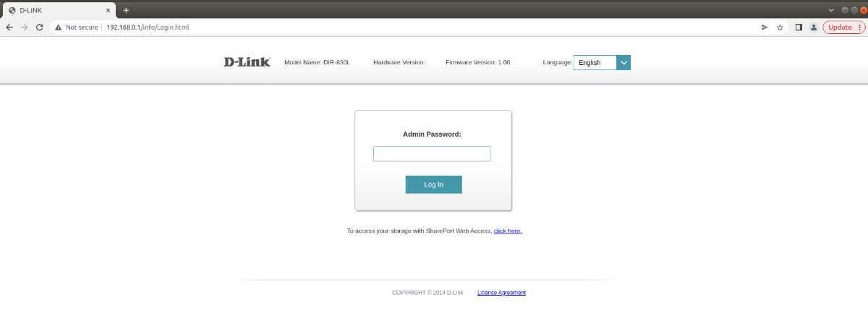Click the Not secure warning indicator
Screen dimensions: 868x313
point(75,27)
